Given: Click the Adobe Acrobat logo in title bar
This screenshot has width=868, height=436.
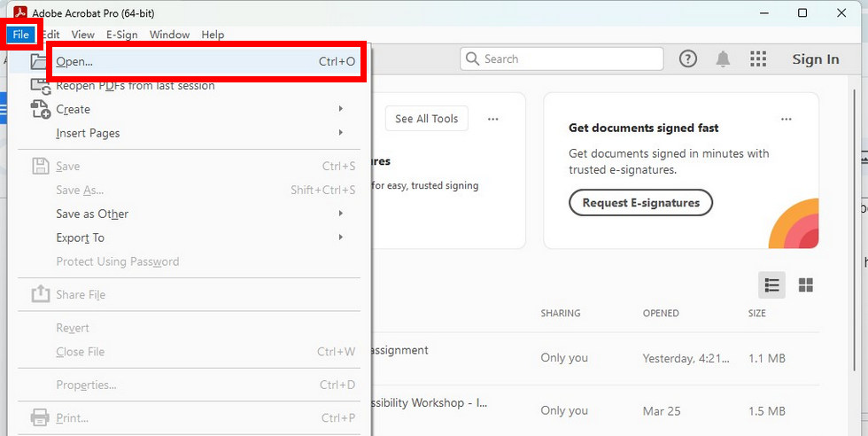Looking at the screenshot, I should (20, 12).
